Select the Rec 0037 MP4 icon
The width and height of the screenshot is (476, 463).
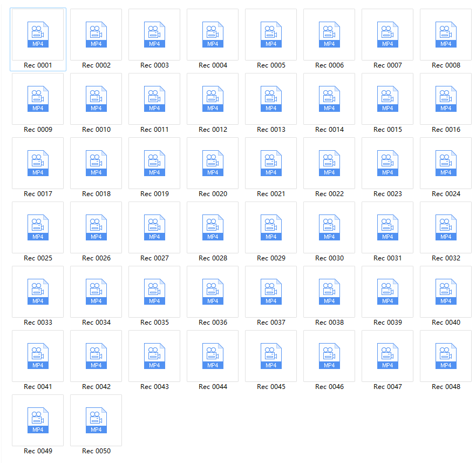coord(271,292)
